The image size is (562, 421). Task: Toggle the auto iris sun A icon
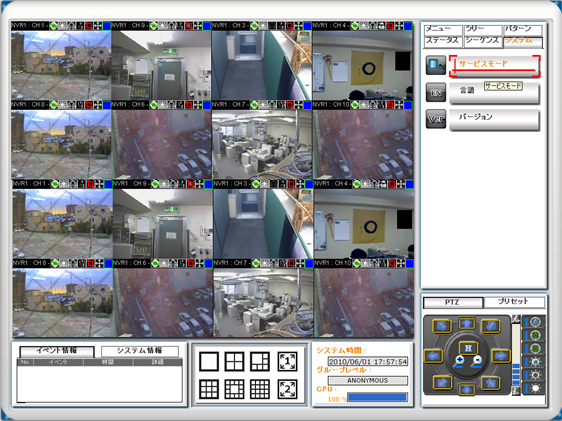tap(535, 362)
